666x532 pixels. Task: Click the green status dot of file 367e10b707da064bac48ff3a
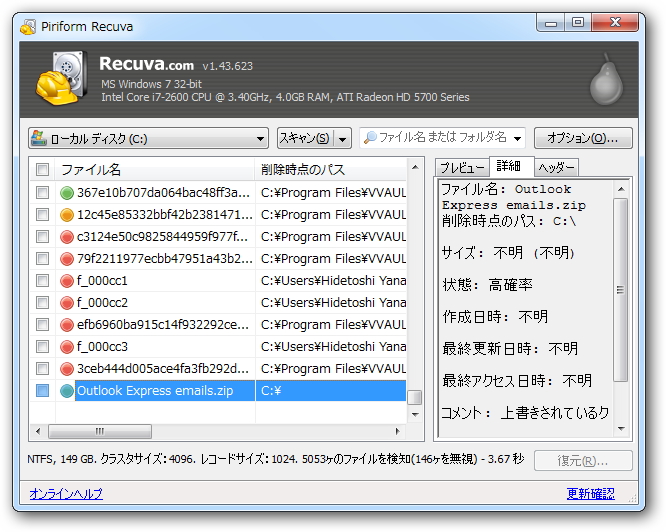67,193
